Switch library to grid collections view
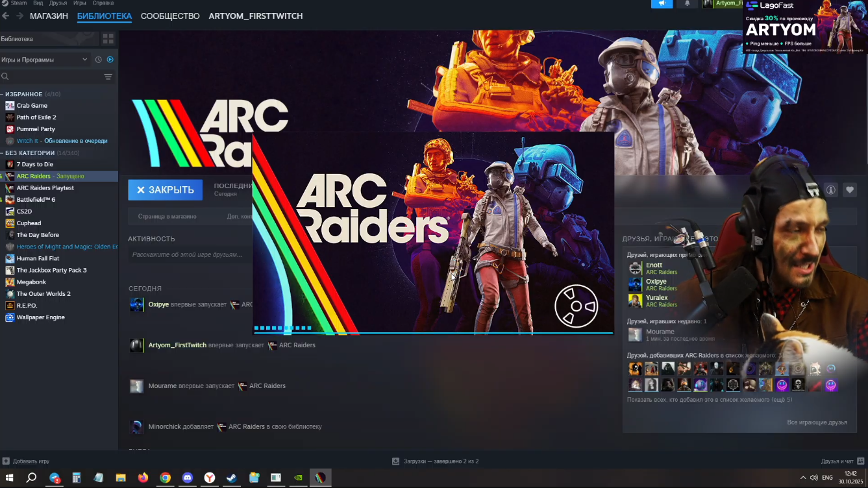The image size is (868, 488). [x=108, y=39]
